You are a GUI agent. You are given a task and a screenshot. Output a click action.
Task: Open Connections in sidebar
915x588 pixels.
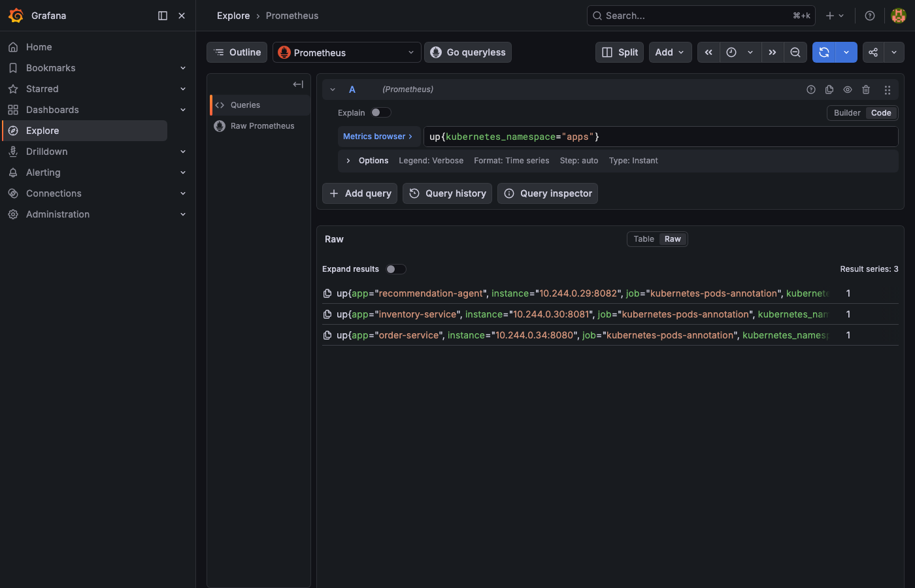click(54, 193)
